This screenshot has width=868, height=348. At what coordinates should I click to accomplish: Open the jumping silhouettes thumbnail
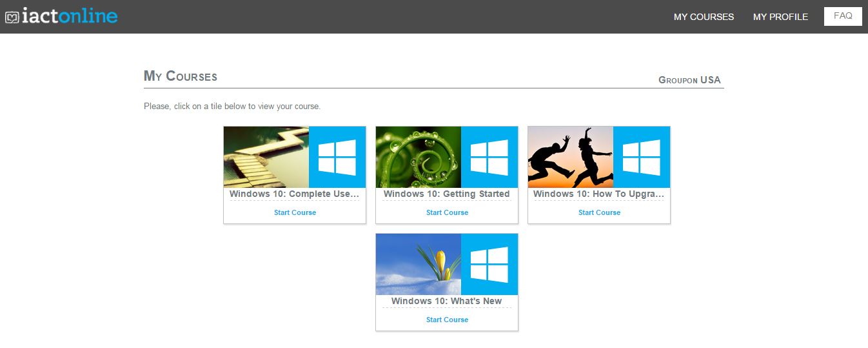(571, 157)
